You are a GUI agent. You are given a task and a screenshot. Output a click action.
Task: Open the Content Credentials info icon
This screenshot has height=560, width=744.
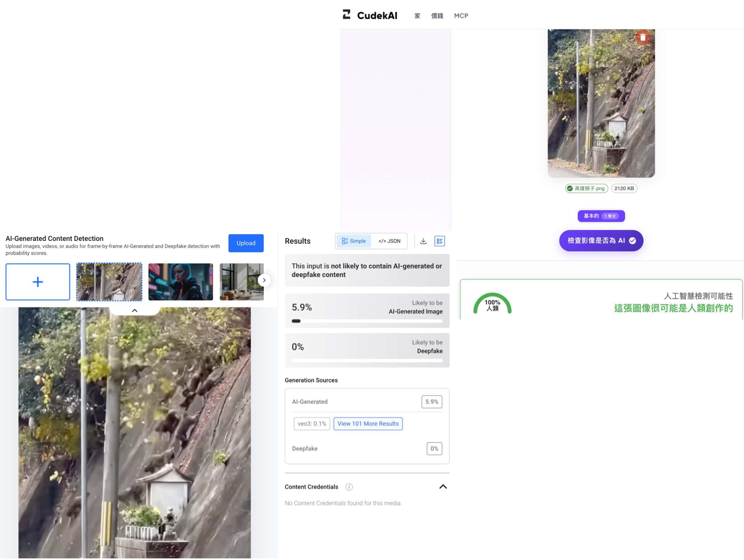tap(349, 487)
